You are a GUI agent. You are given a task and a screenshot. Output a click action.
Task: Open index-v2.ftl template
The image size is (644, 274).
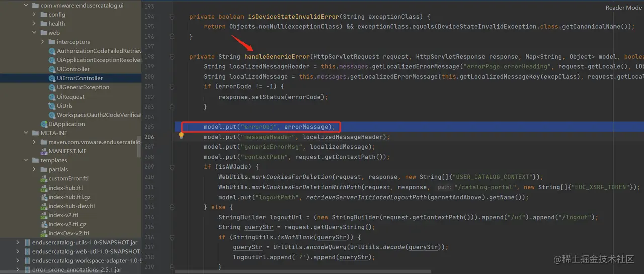coord(63,215)
